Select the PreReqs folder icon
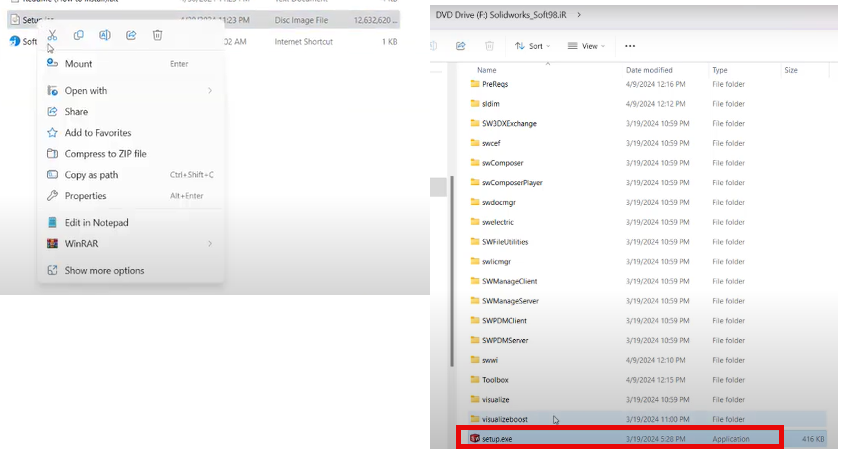Image resolution: width=847 pixels, height=449 pixels. click(475, 84)
